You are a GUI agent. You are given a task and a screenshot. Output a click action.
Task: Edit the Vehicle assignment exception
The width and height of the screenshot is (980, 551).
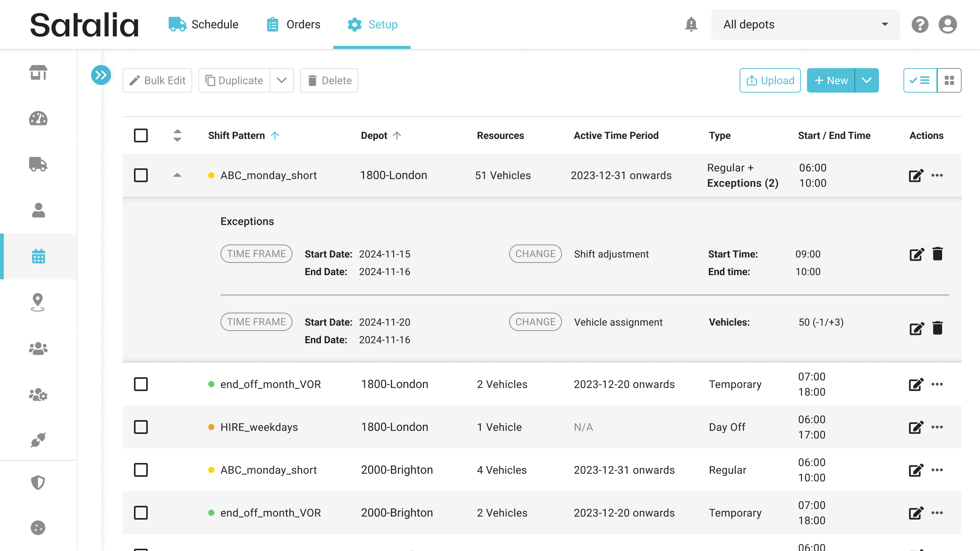coord(916,328)
